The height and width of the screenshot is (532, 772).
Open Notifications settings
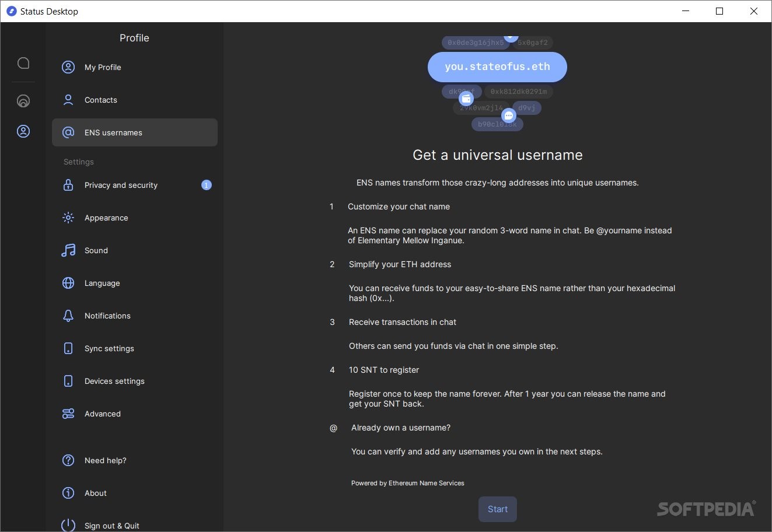[135, 316]
